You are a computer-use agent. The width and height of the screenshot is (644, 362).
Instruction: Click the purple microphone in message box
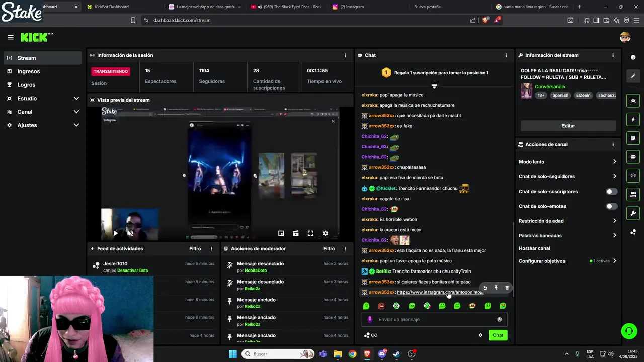tap(370, 320)
